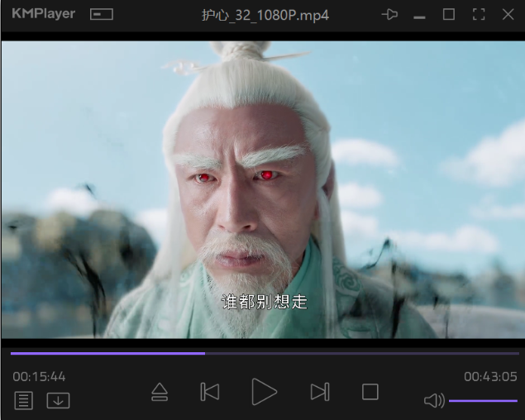Screen dimensions: 525x420
Task: Mute audio with the speaker icon
Action: pos(433,401)
